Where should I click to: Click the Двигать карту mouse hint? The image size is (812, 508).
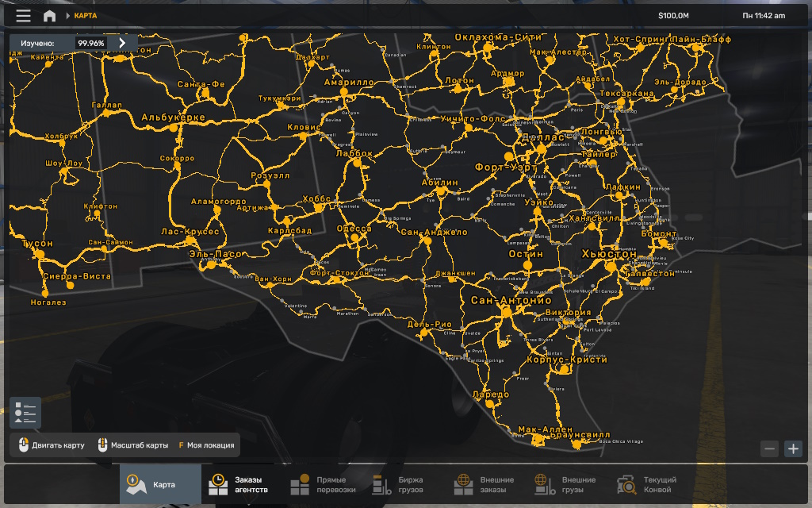point(52,445)
